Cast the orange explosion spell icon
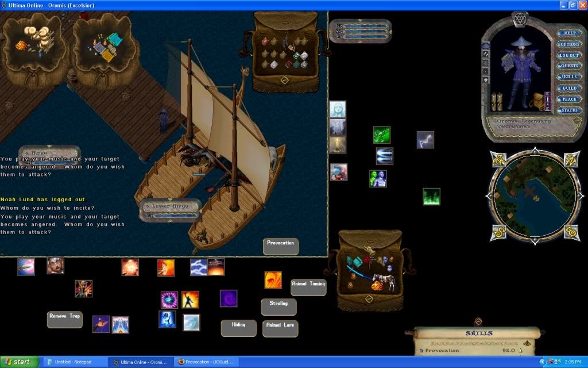 pyautogui.click(x=130, y=267)
